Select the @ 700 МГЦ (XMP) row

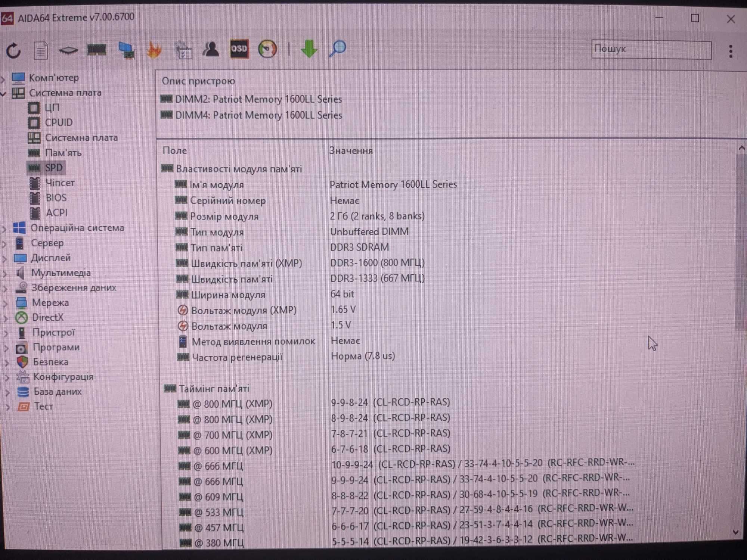point(314,435)
